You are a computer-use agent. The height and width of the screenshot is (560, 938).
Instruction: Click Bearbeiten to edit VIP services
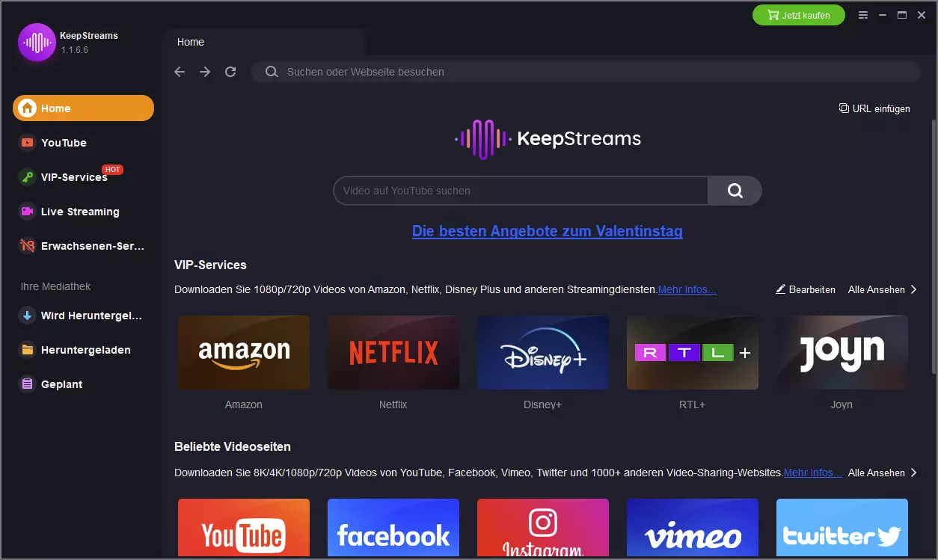(806, 289)
